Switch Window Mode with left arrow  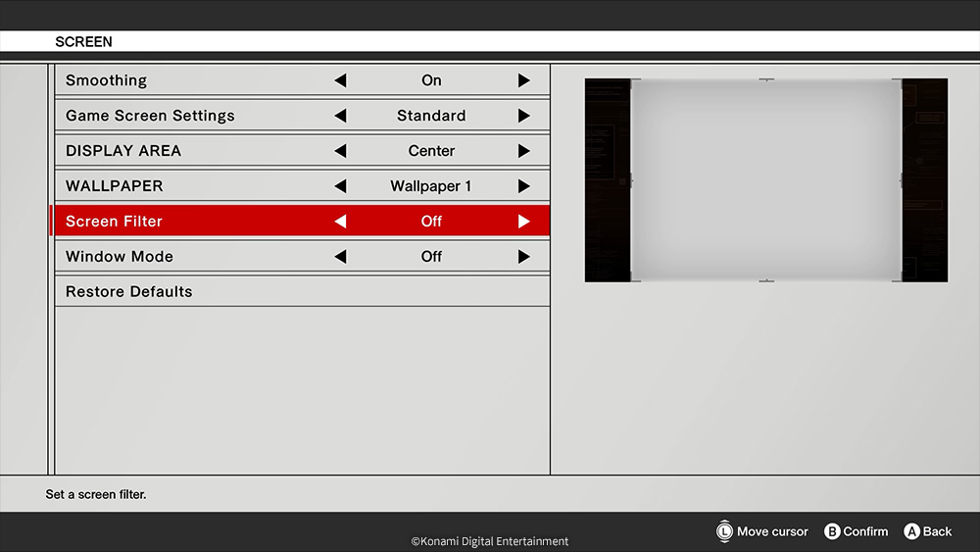[x=340, y=257]
